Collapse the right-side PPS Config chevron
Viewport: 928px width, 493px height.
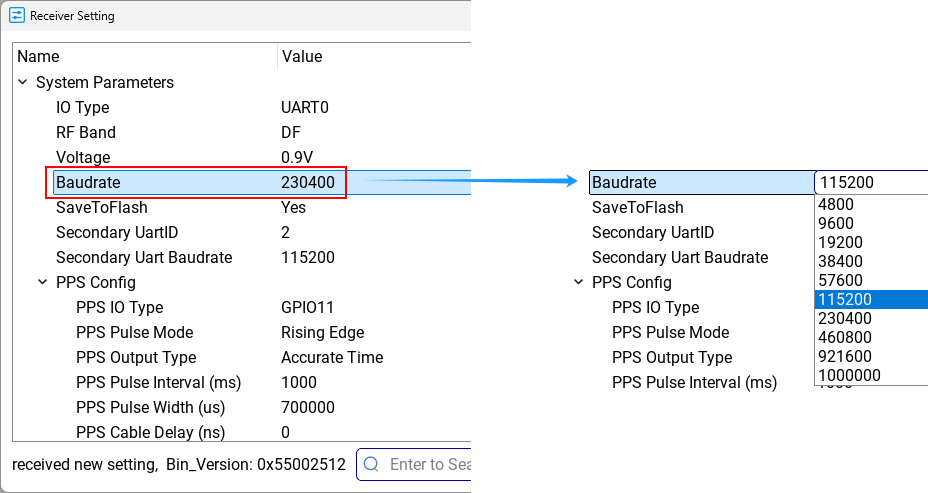[579, 282]
